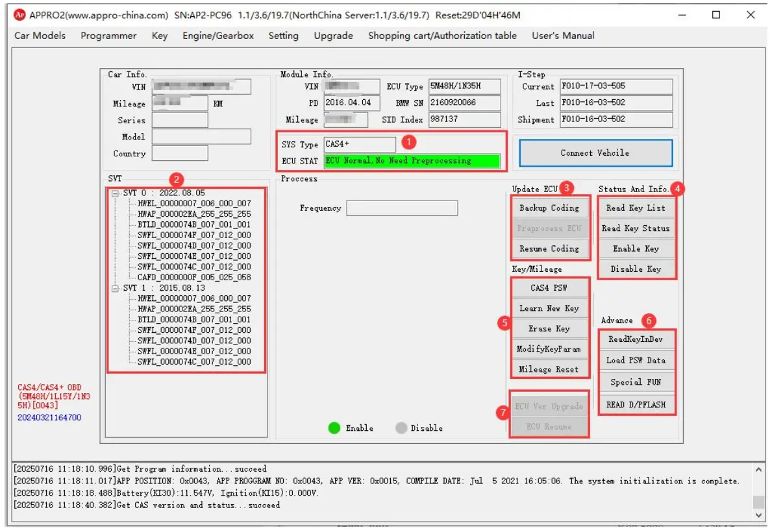Click the I-Step Last field

[616, 103]
